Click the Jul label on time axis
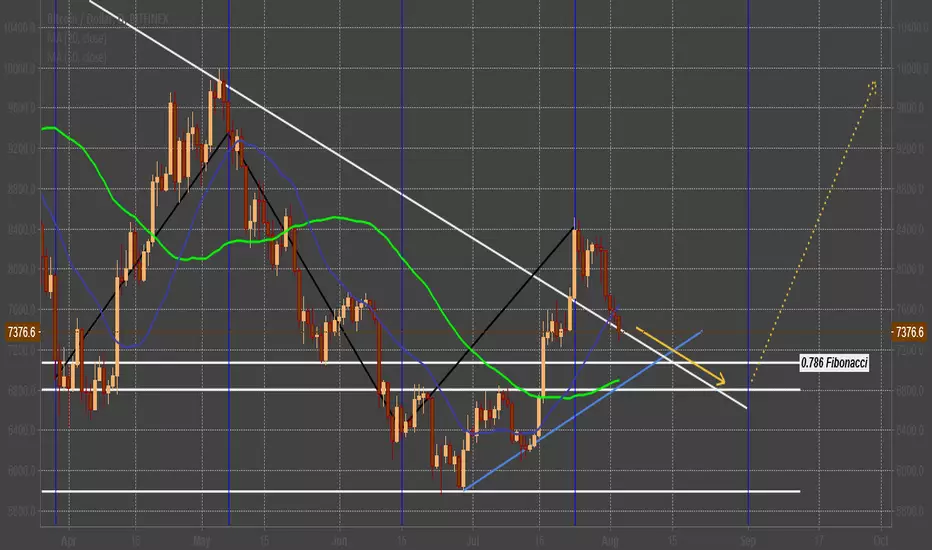 point(473,541)
